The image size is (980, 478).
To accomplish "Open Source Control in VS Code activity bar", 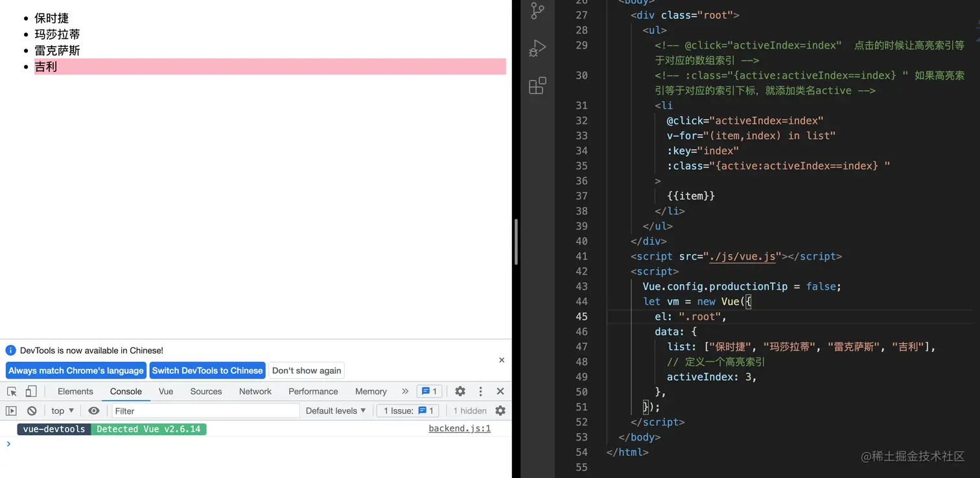I will tap(537, 10).
